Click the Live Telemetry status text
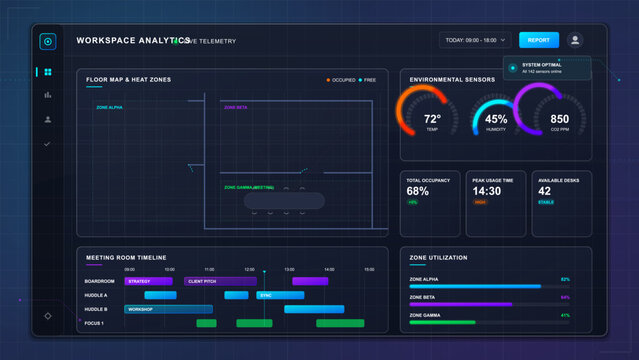This screenshot has width=639, height=360. coord(209,41)
